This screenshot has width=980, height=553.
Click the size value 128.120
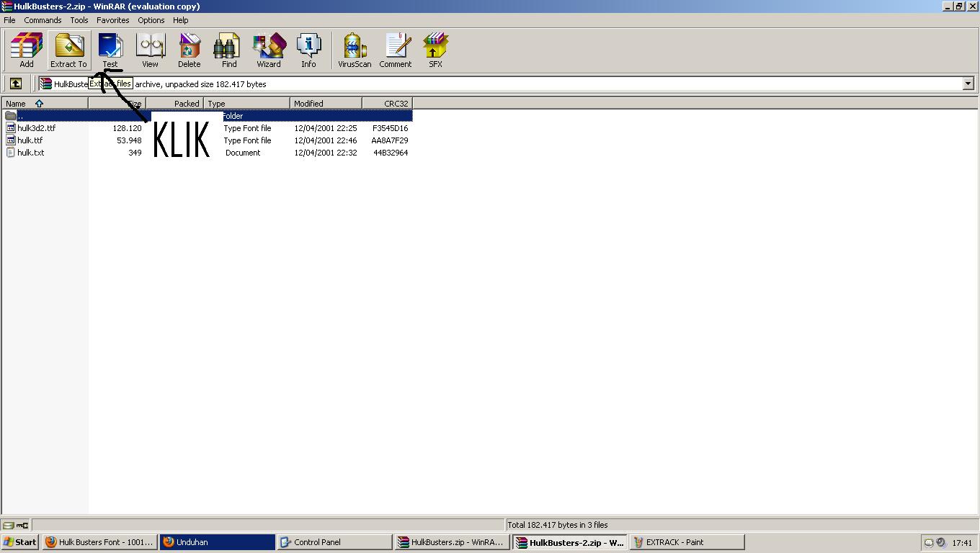(127, 128)
